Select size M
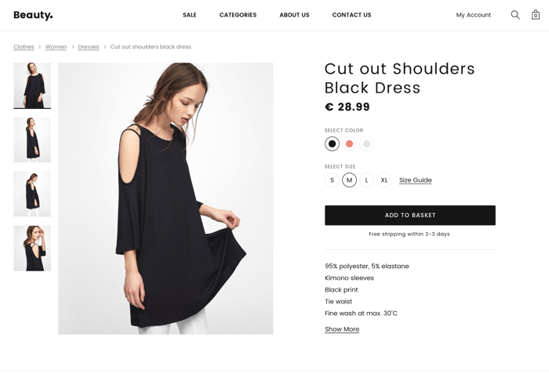The width and height of the screenshot is (549, 392). click(x=349, y=180)
